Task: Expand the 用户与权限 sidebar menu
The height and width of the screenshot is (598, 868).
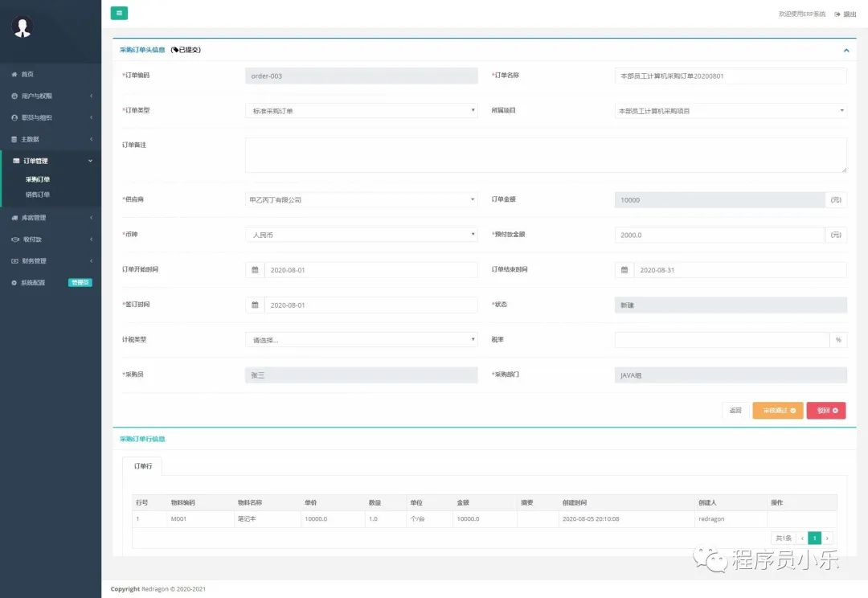Action: coord(51,96)
